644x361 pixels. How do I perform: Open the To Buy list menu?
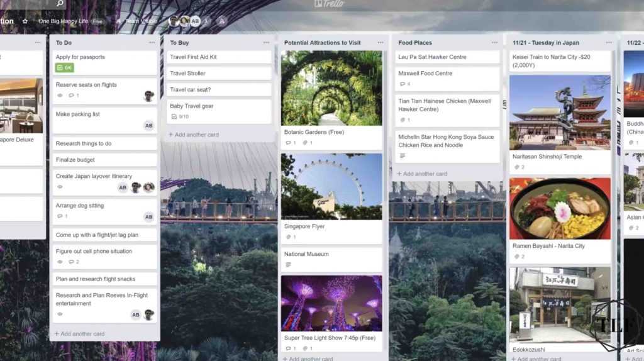[266, 43]
